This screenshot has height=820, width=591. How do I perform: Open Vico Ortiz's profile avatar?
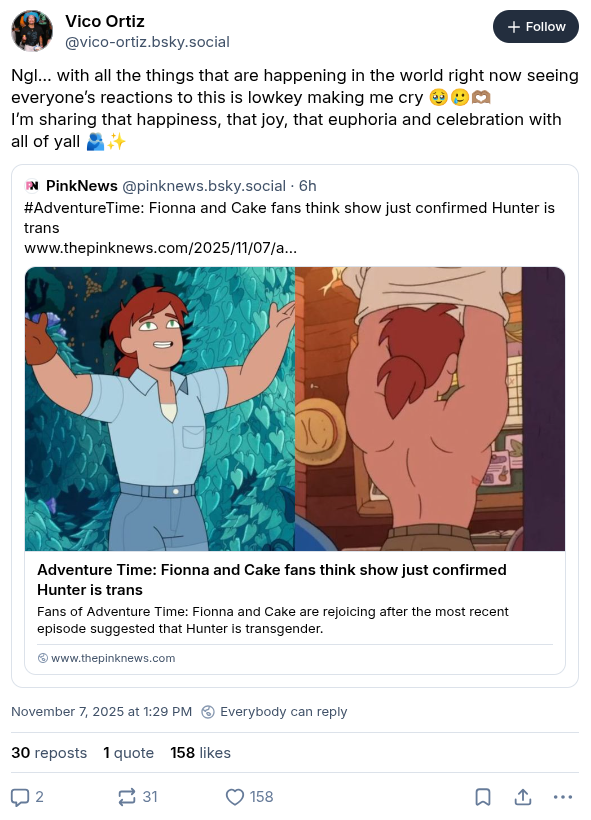[32, 31]
